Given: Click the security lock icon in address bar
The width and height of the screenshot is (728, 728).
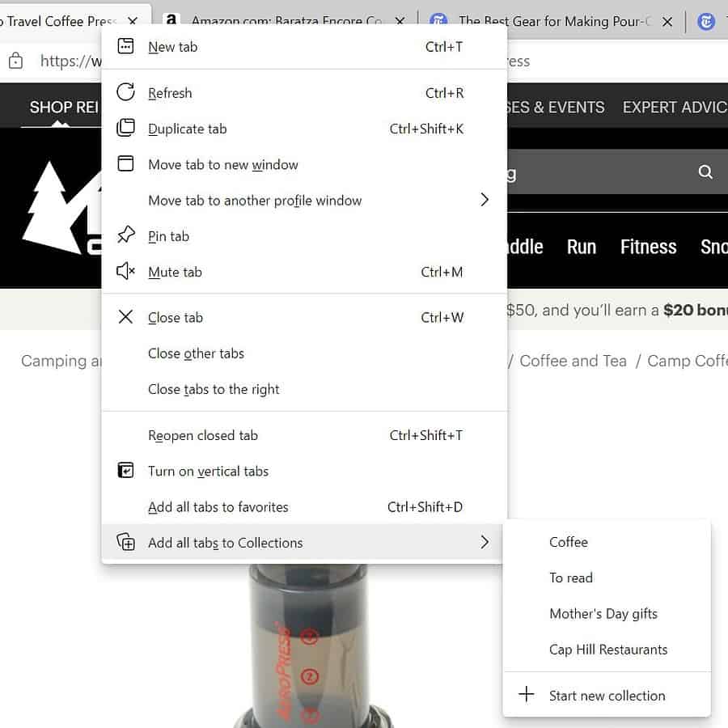Looking at the screenshot, I should coord(16,61).
